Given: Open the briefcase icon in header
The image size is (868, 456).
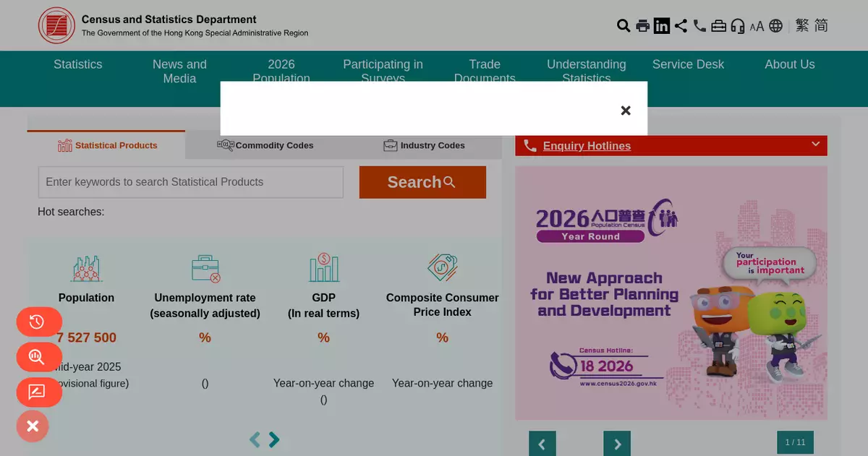Looking at the screenshot, I should 718,26.
